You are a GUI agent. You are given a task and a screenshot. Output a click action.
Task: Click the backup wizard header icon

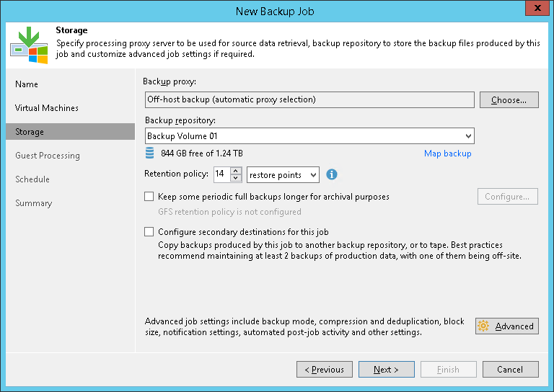click(28, 45)
